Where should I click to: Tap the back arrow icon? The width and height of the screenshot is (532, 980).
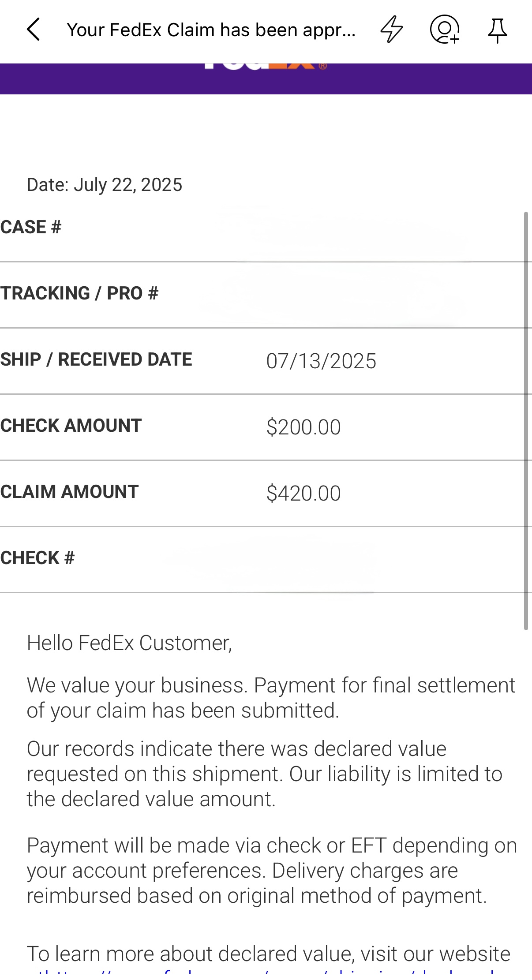pyautogui.click(x=34, y=30)
